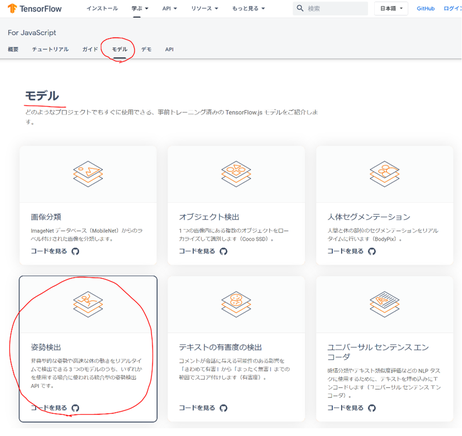This screenshot has height=436, width=462.
Task: Click コードを見る under 人体セグメンテーション
Action: pos(345,251)
